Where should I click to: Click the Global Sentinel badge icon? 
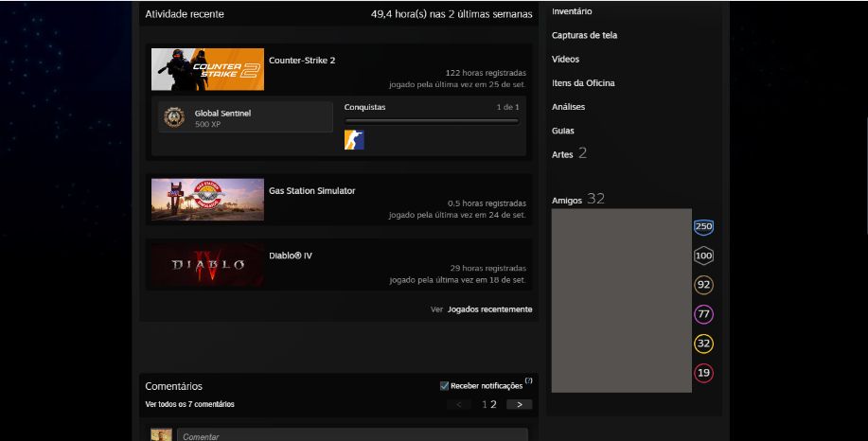point(174,117)
